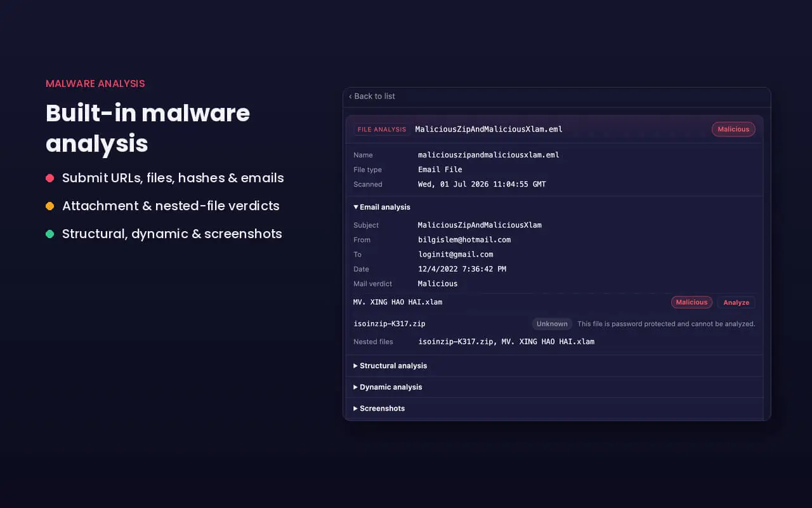Go back via Back to list link
Image resolution: width=812 pixels, height=508 pixels.
click(x=372, y=96)
